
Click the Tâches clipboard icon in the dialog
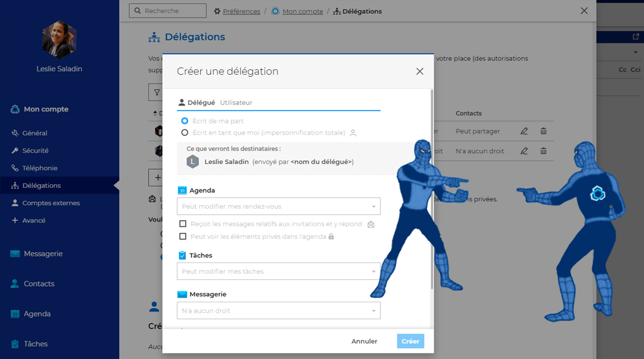click(184, 255)
